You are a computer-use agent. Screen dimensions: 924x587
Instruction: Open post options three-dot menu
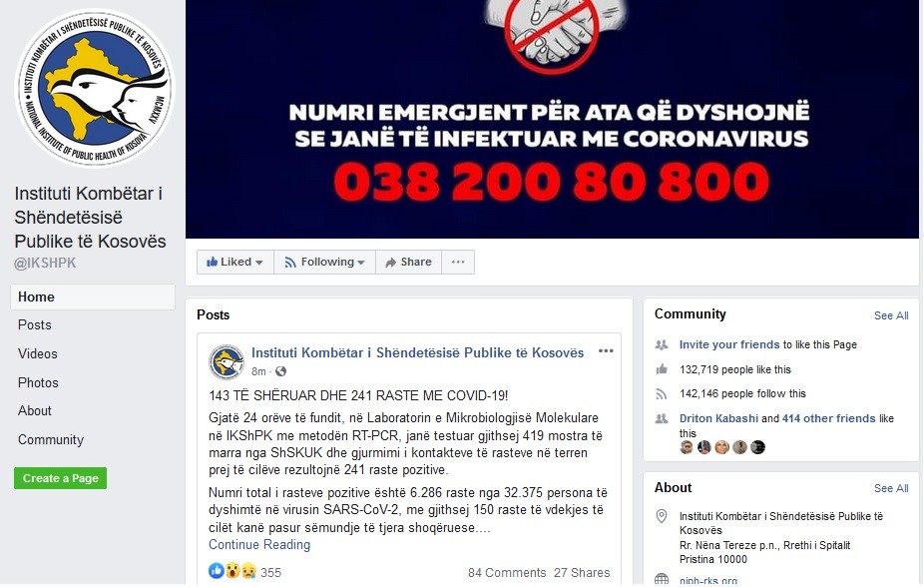pyautogui.click(x=606, y=351)
